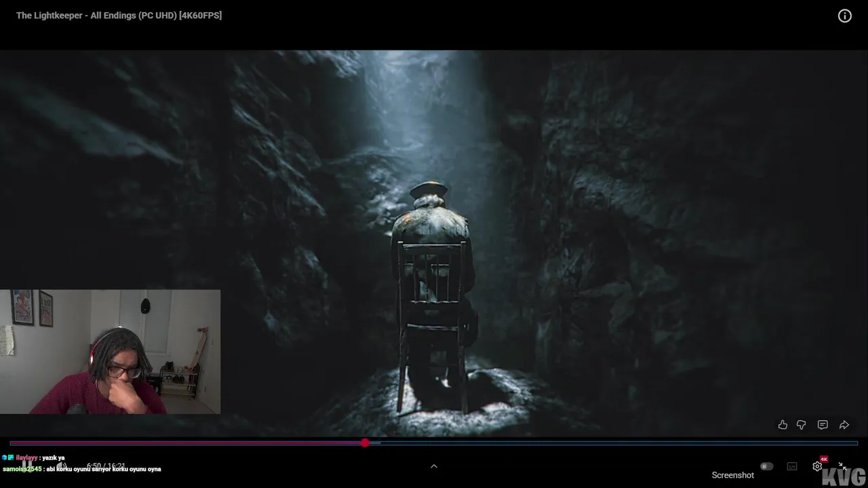Open the video info icon
The width and height of the screenshot is (868, 488).
click(x=844, y=16)
